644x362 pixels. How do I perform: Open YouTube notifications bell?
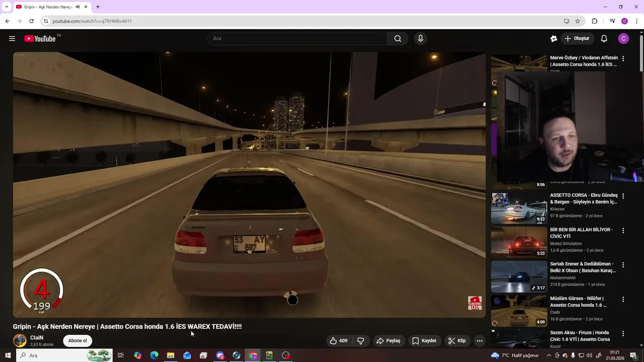604,39
